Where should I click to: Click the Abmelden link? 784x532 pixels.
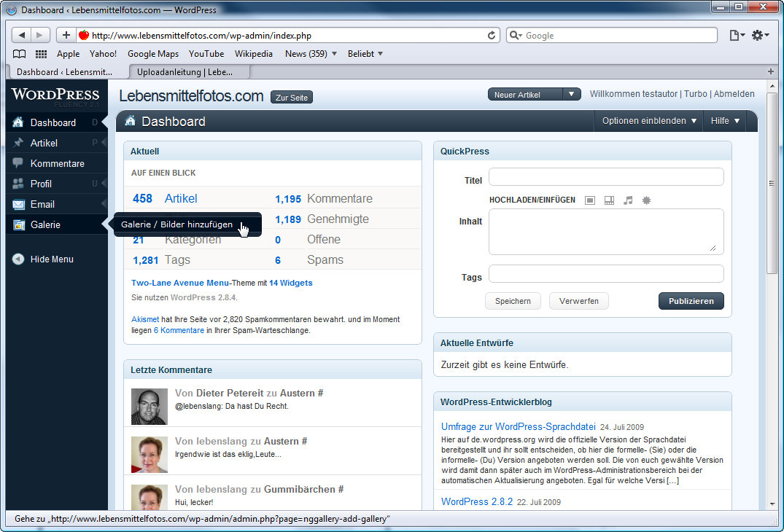tap(734, 94)
